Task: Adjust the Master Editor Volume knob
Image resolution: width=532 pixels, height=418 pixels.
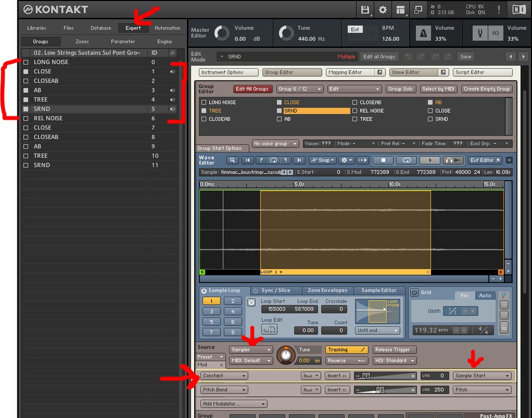Action: click(x=222, y=34)
